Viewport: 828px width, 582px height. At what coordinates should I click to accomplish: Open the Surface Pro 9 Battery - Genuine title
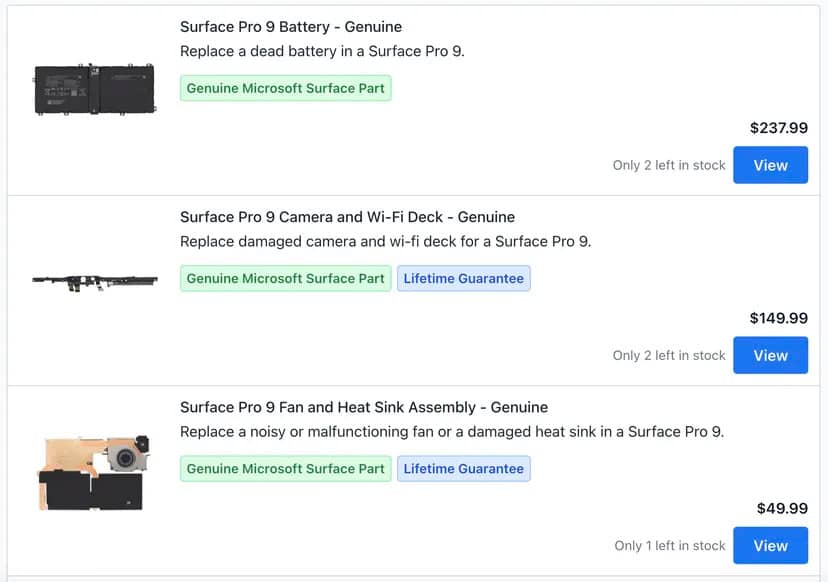tap(291, 27)
